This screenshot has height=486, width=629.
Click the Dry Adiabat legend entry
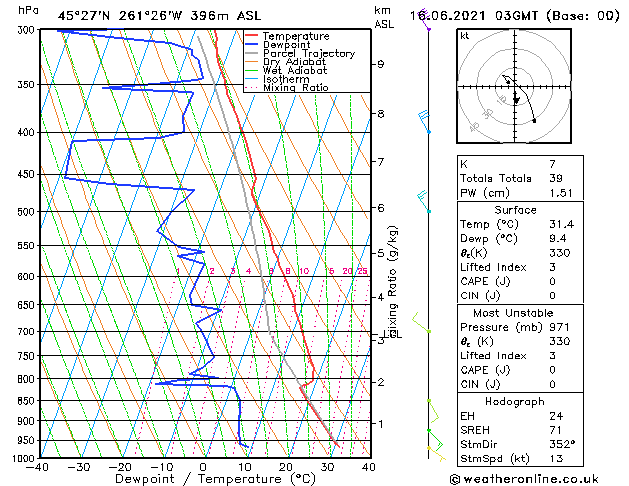coord(286,62)
